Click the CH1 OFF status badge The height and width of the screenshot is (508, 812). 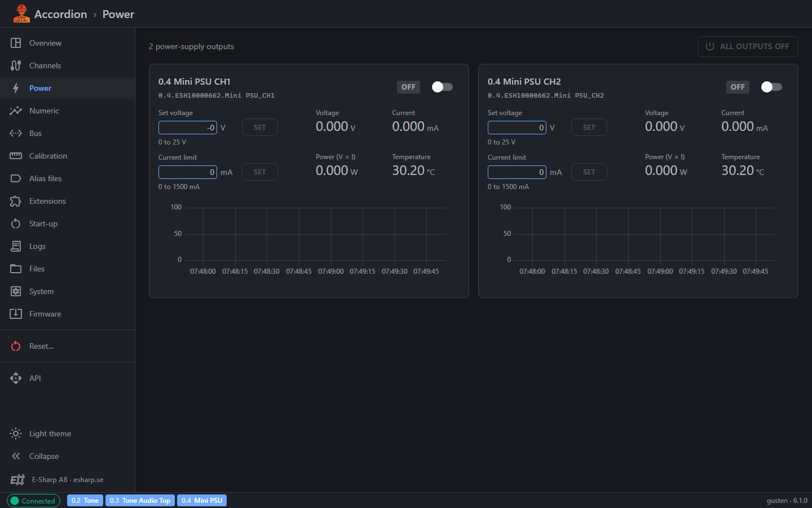(409, 87)
